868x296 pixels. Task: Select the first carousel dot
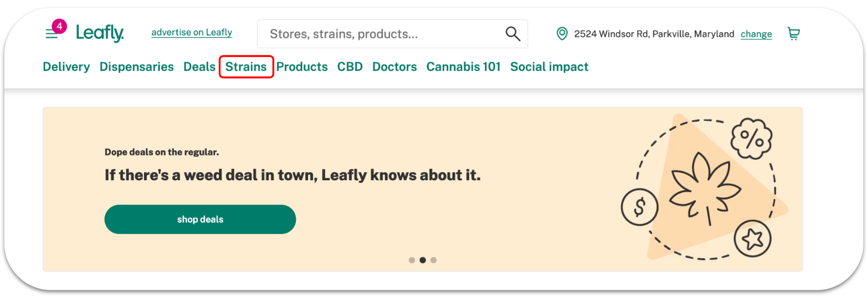tap(412, 260)
